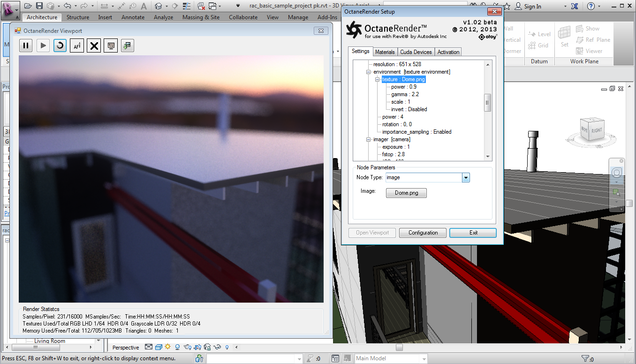Click the Sign In user icon

point(518,6)
